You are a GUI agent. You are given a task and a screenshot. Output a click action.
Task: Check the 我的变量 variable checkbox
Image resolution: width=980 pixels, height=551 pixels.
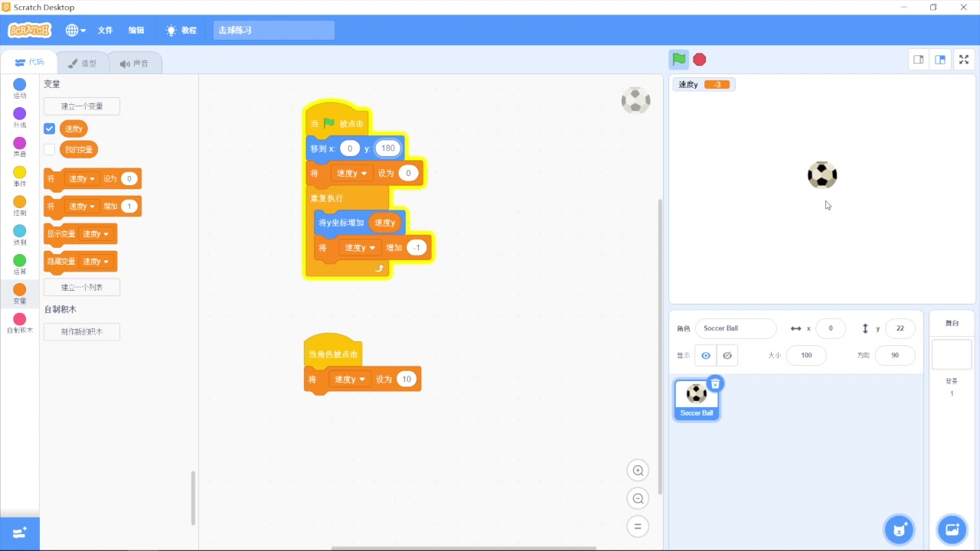click(x=48, y=149)
